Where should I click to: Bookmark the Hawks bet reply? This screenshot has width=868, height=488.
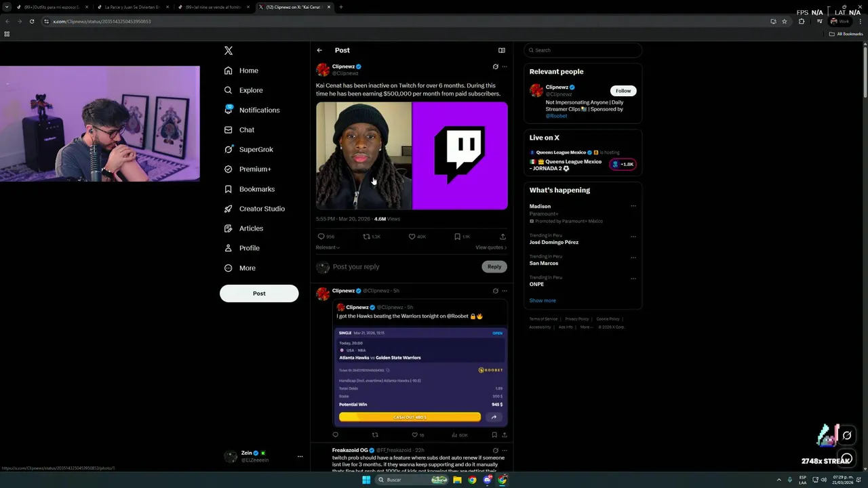(494, 434)
